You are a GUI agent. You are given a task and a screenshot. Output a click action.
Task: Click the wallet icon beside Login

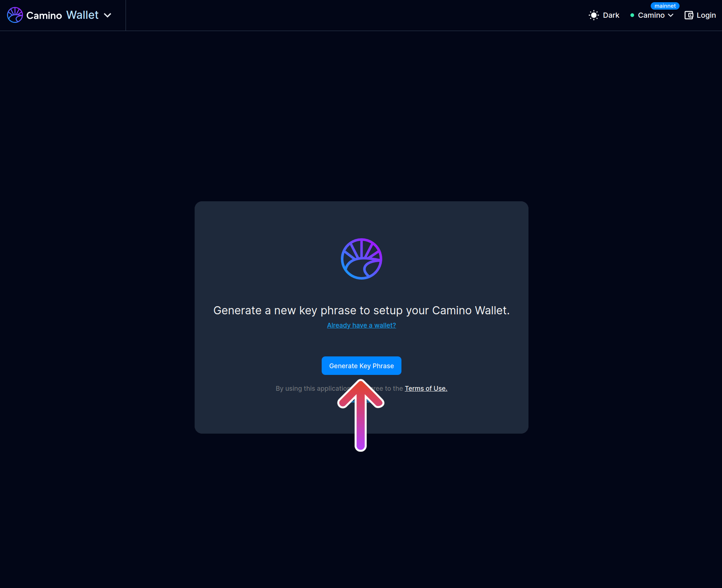[688, 15]
